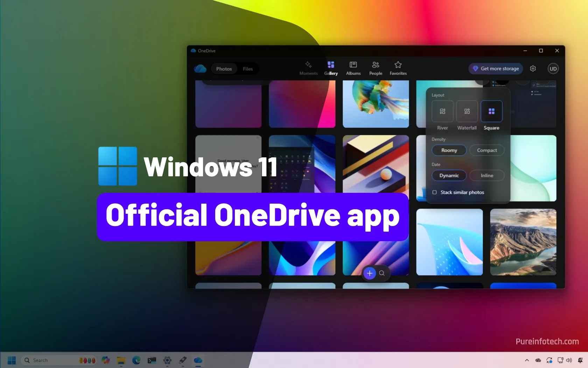
Task: Enable Stack similar photos
Action: coord(434,192)
